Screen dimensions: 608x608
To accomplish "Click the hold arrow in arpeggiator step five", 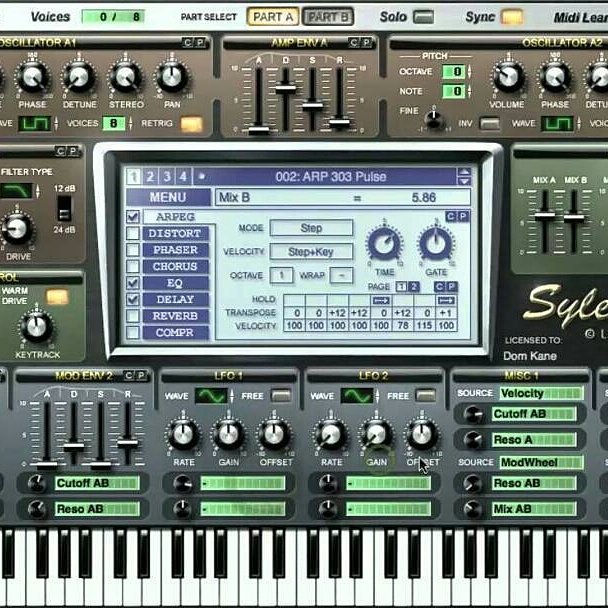I will pyautogui.click(x=381, y=300).
